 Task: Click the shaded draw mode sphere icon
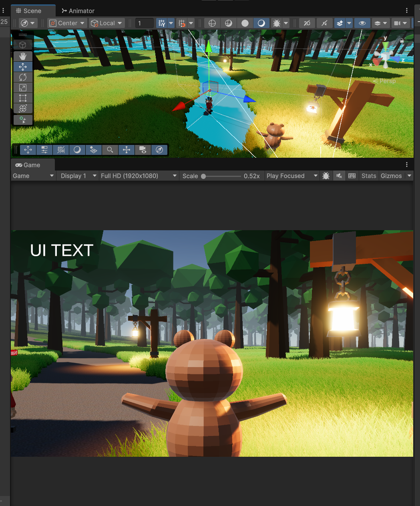tap(245, 23)
